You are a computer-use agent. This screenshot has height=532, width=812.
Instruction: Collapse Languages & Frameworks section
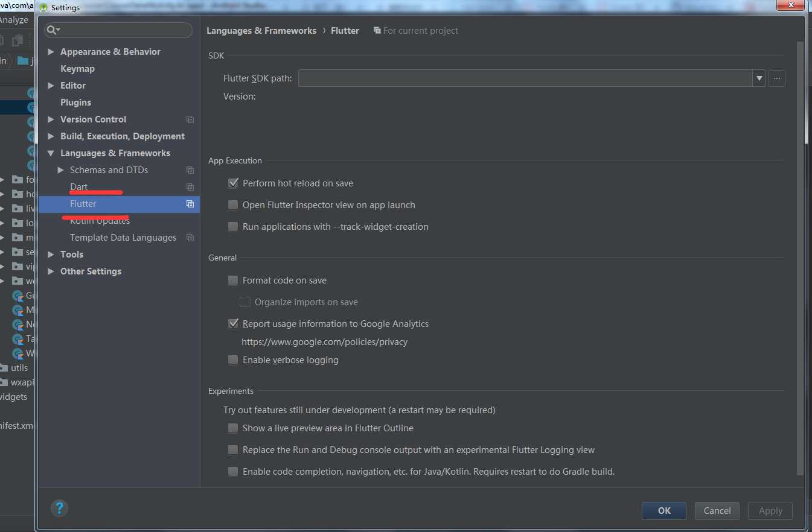[51, 153]
